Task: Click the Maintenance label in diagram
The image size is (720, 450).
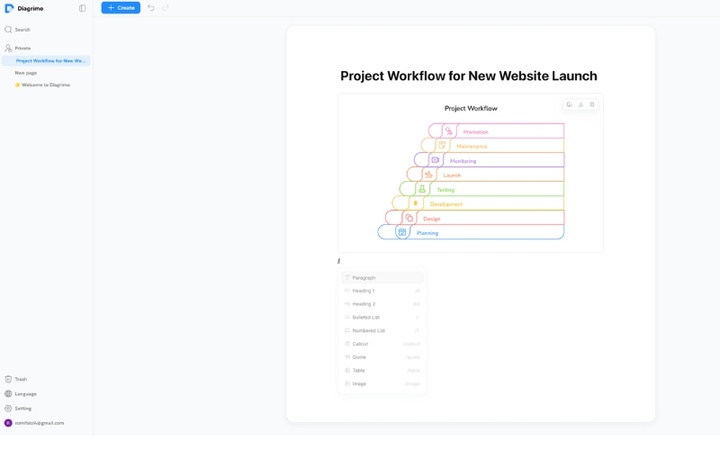Action: [472, 146]
